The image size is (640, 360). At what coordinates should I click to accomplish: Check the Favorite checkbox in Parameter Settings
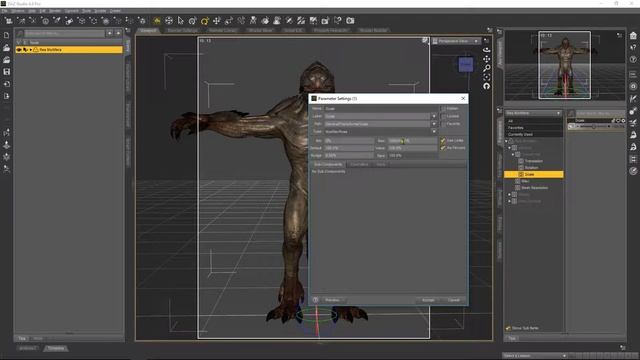(x=443, y=123)
